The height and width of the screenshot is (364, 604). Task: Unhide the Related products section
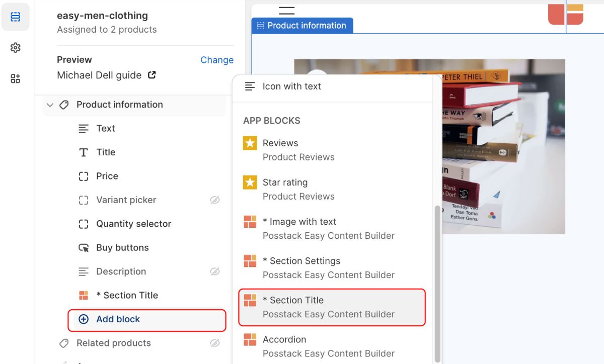pos(215,343)
